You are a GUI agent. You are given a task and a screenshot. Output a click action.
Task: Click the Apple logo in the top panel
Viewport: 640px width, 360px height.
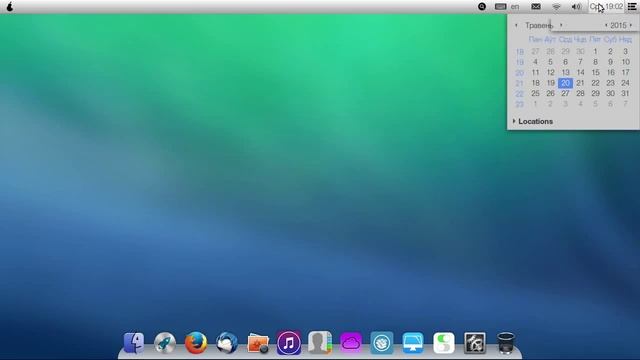coord(10,7)
